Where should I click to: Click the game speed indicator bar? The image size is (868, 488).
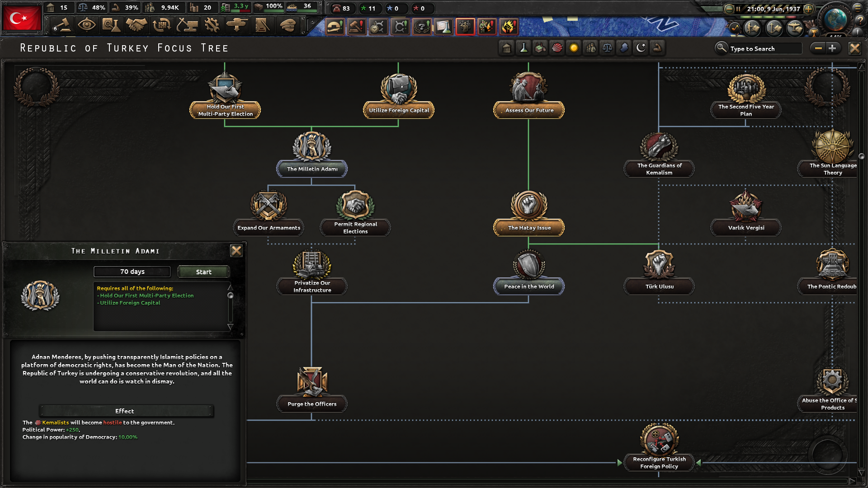point(768,17)
